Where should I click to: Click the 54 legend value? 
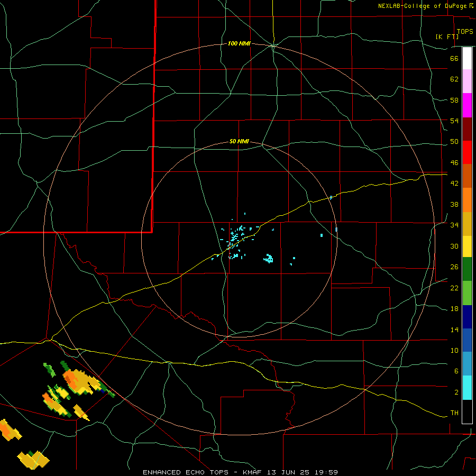pos(454,121)
